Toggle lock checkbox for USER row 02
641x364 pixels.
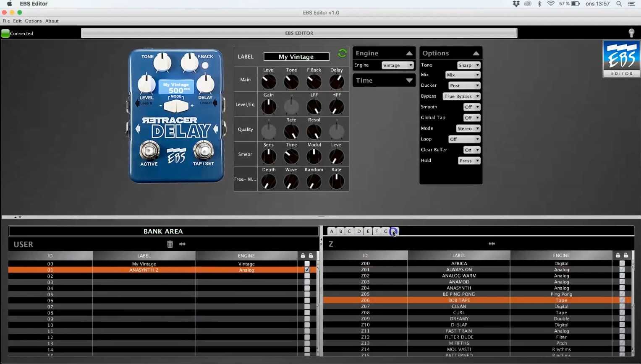(307, 276)
